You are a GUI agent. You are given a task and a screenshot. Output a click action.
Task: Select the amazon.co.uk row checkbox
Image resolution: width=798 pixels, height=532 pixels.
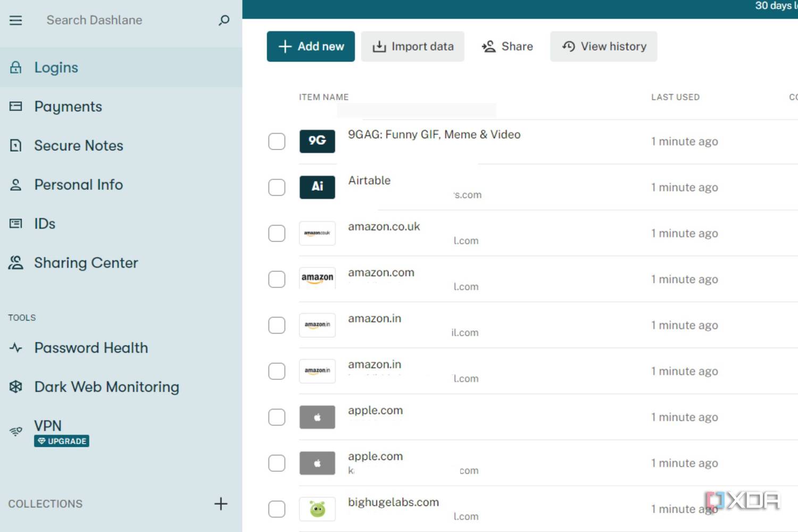pyautogui.click(x=277, y=233)
